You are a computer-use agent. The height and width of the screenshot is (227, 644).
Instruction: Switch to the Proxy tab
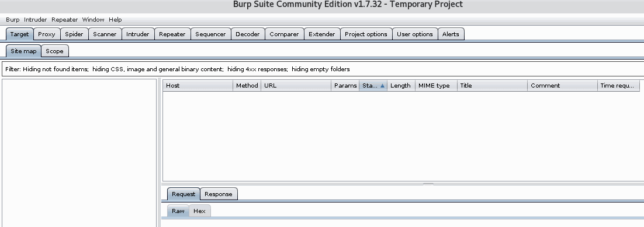(x=46, y=34)
